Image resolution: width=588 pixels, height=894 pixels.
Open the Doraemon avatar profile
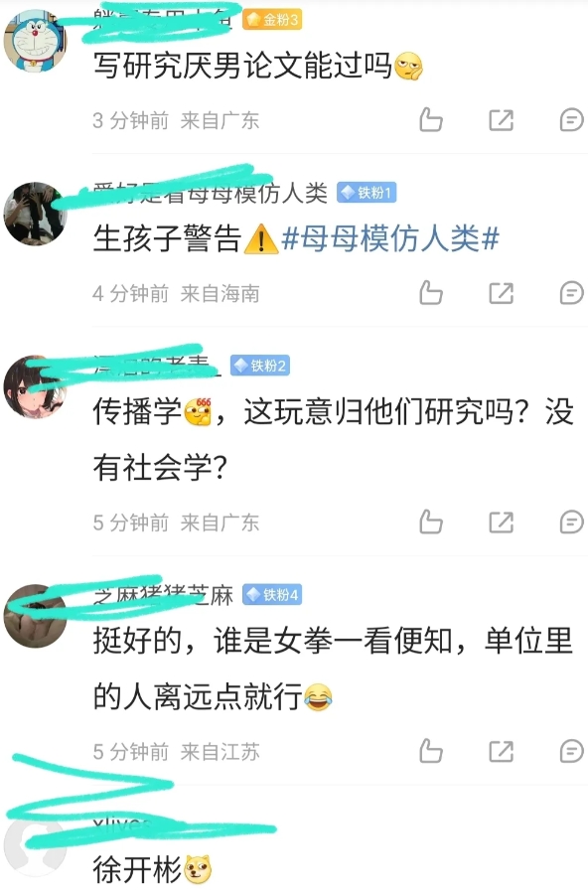click(36, 41)
